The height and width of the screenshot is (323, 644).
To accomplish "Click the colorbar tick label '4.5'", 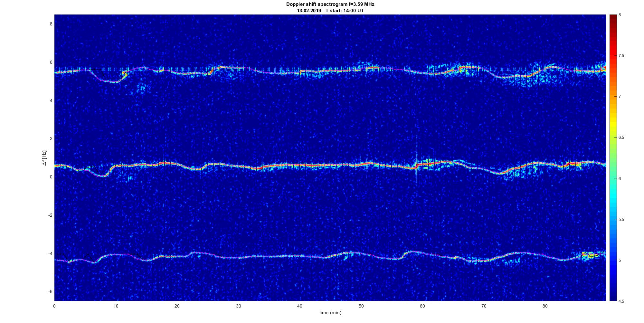I will tap(621, 301).
